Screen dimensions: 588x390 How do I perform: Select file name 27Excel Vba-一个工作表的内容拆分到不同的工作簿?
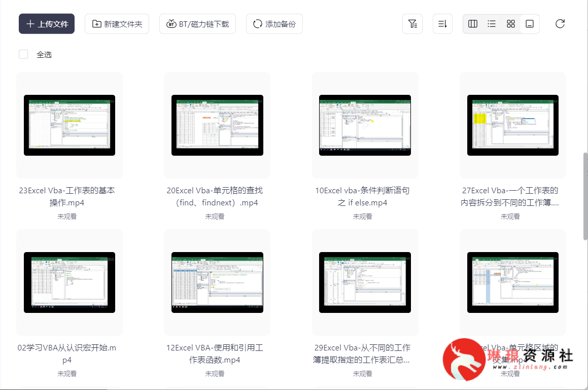(510, 196)
